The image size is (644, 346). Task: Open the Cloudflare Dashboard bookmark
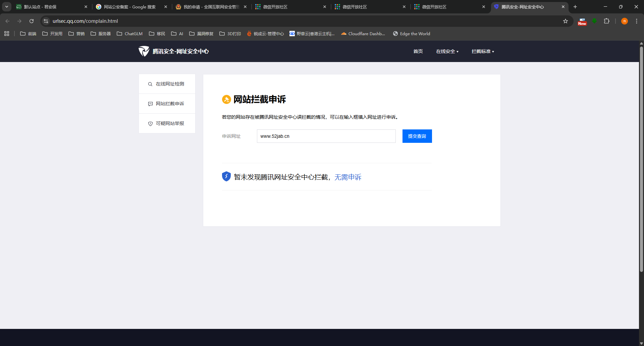(363, 34)
